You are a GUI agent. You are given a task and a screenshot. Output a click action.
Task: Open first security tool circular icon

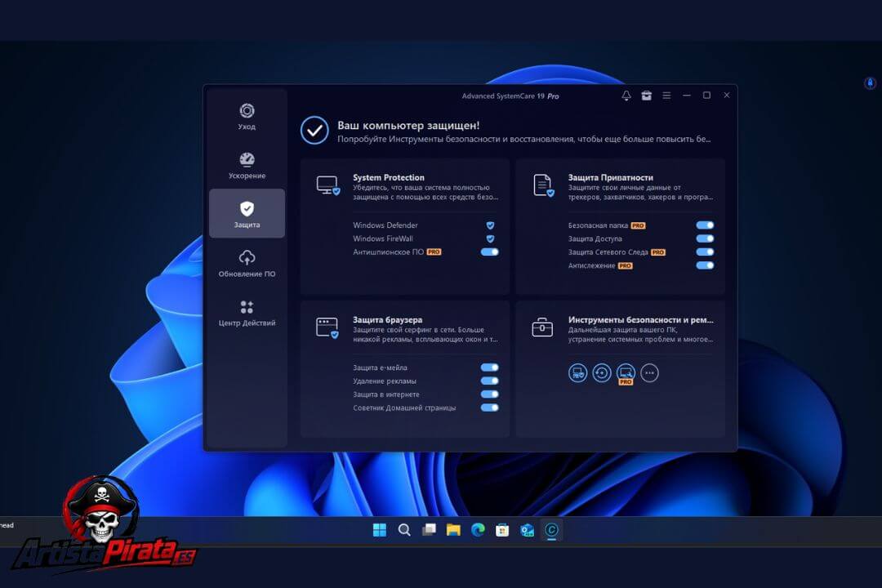tap(577, 372)
